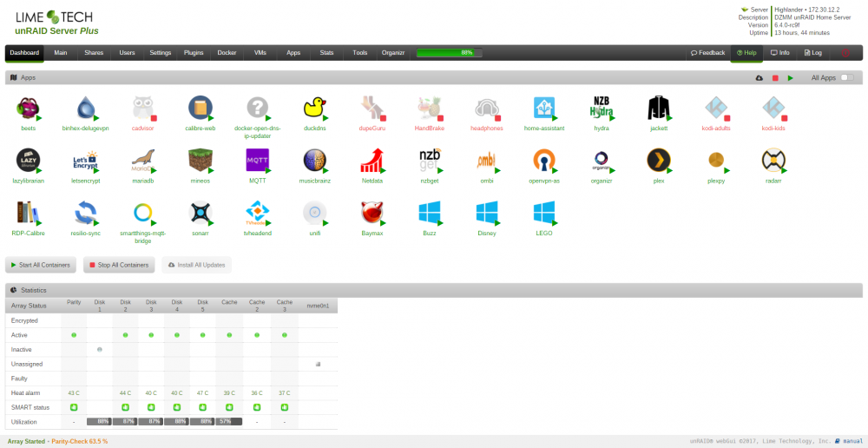The image size is (868, 448).
Task: Click the Cache utilization bar showing 57%
Action: click(x=229, y=422)
